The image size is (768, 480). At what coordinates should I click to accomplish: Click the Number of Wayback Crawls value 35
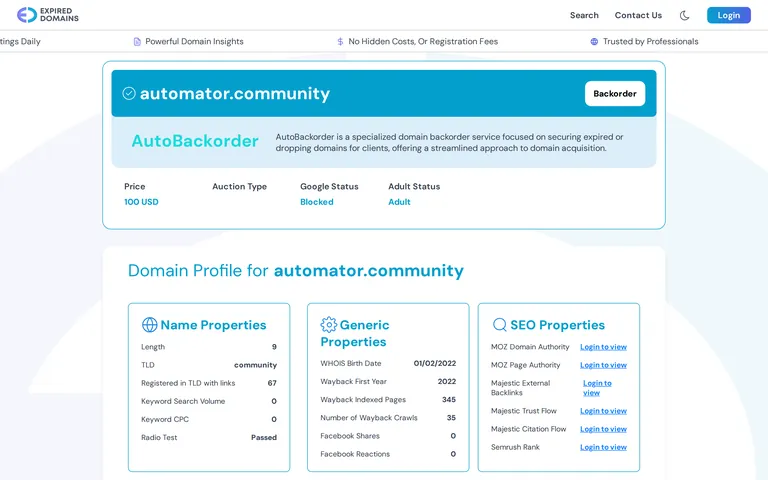coord(451,418)
